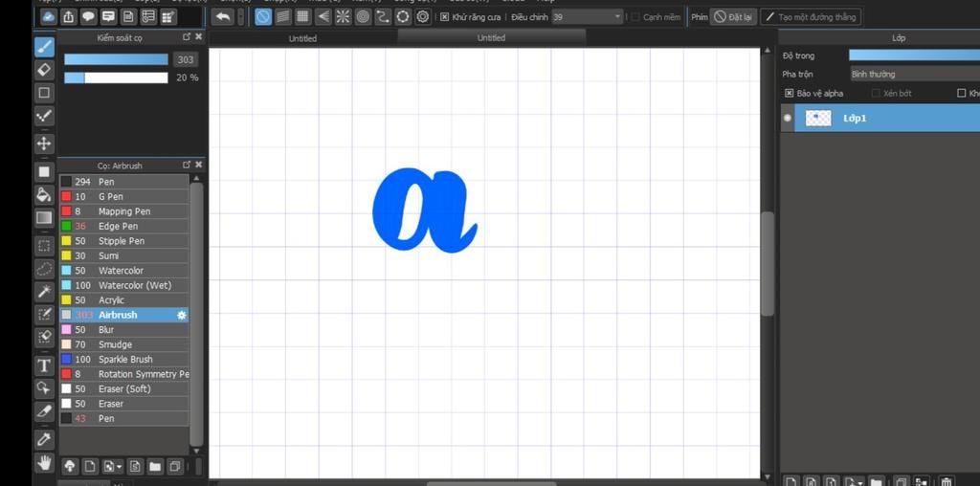Enable crisscross grid snap guide
This screenshot has height=486, width=980.
303,17
